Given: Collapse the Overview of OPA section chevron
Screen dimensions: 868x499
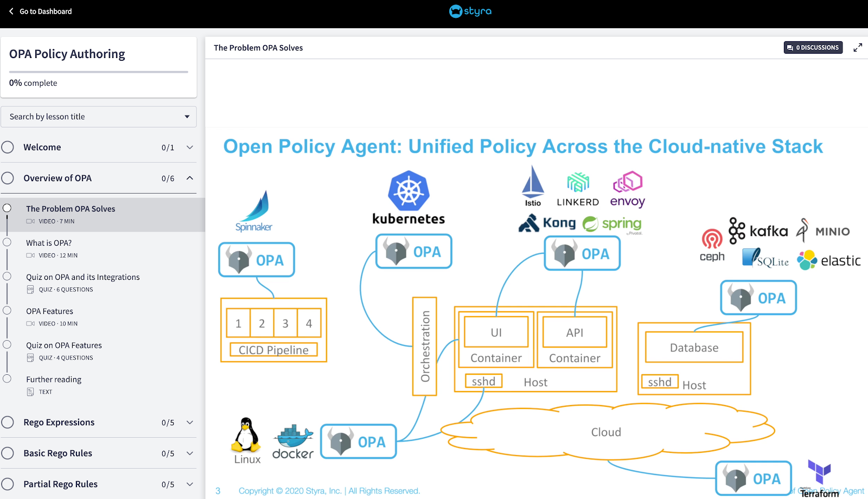Looking at the screenshot, I should pos(190,178).
